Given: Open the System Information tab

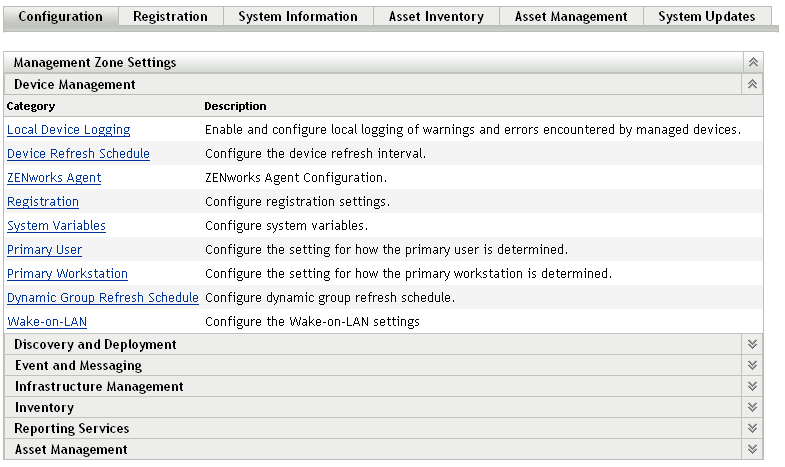Looking at the screenshot, I should pos(298,16).
